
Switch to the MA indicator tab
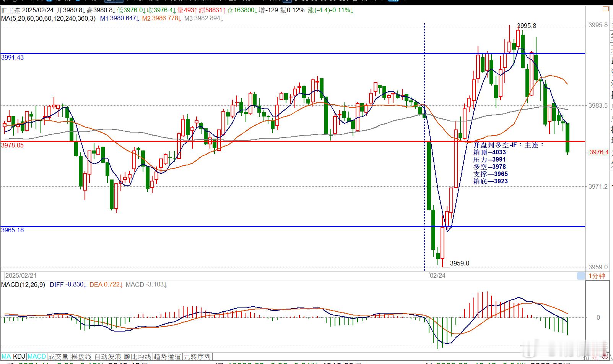pyautogui.click(x=6, y=356)
